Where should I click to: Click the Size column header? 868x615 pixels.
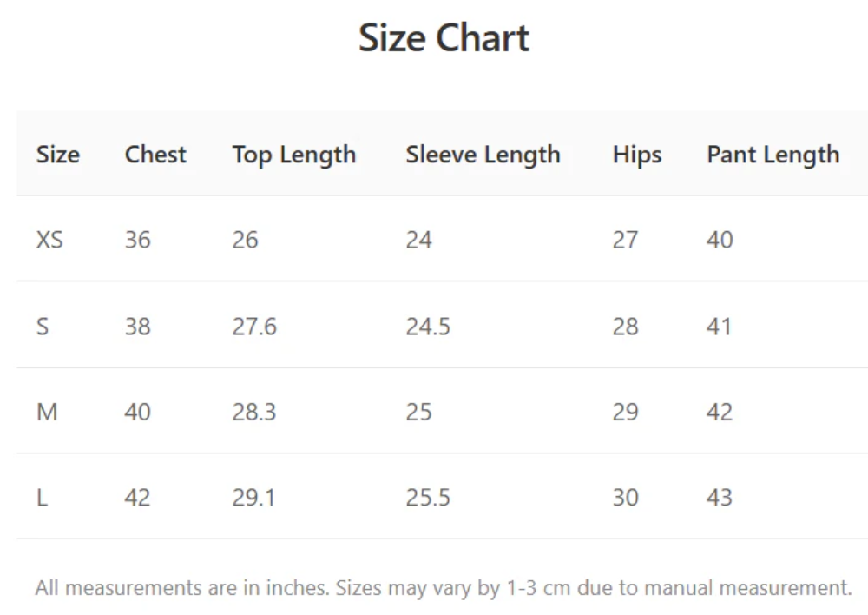[58, 155]
